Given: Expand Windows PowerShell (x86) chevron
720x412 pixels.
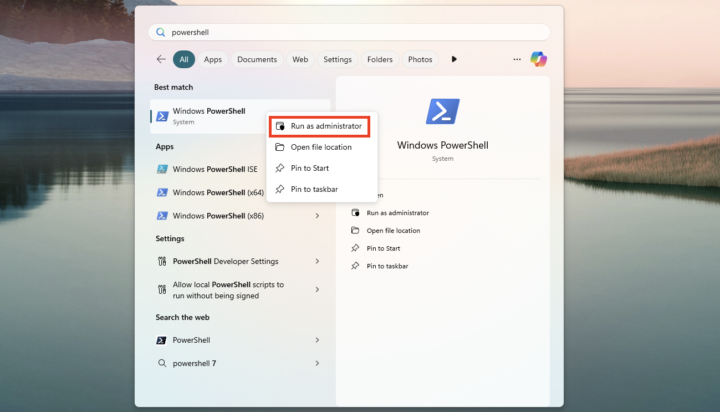Looking at the screenshot, I should tap(317, 215).
